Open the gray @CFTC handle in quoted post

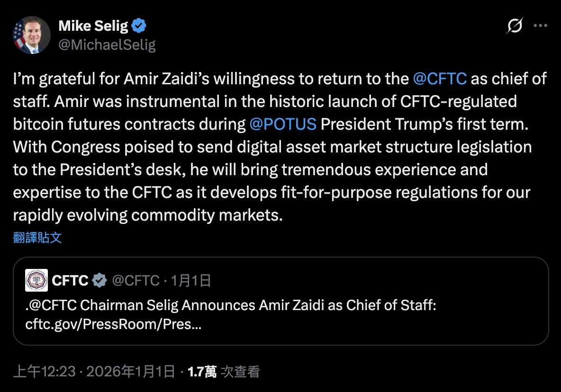point(136,281)
